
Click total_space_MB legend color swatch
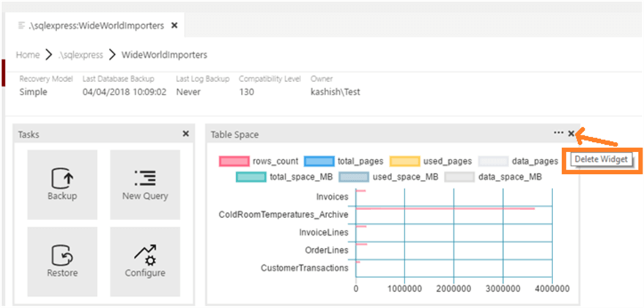pos(251,176)
